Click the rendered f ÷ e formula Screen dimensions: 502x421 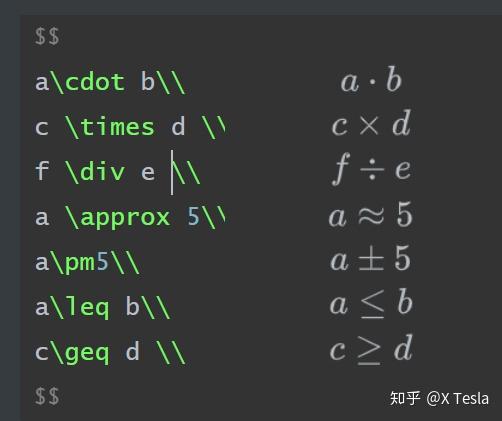pyautogui.click(x=371, y=169)
